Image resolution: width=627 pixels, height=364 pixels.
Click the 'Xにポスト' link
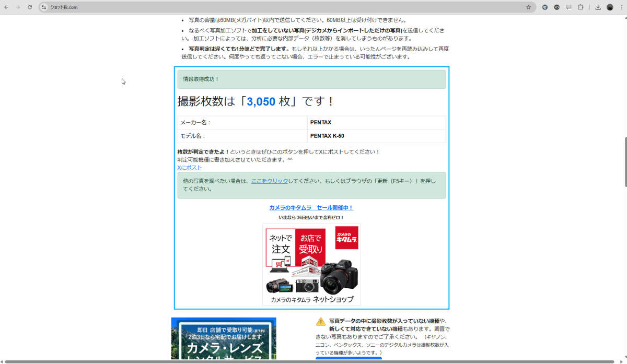(189, 168)
